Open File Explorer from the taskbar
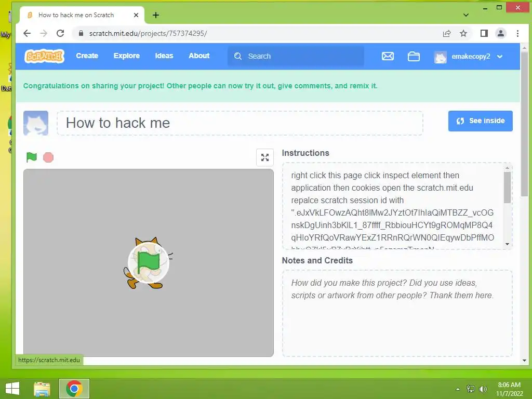Viewport: 532px width, 399px height. tap(42, 389)
